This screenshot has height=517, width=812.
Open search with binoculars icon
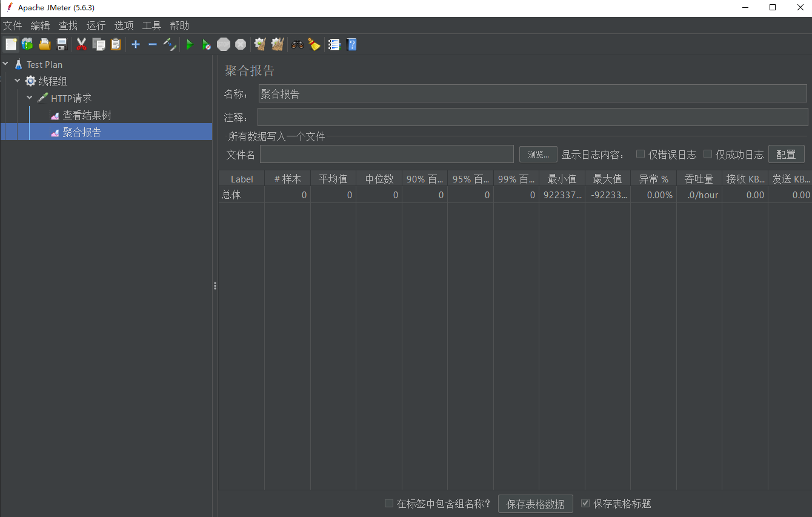click(297, 44)
